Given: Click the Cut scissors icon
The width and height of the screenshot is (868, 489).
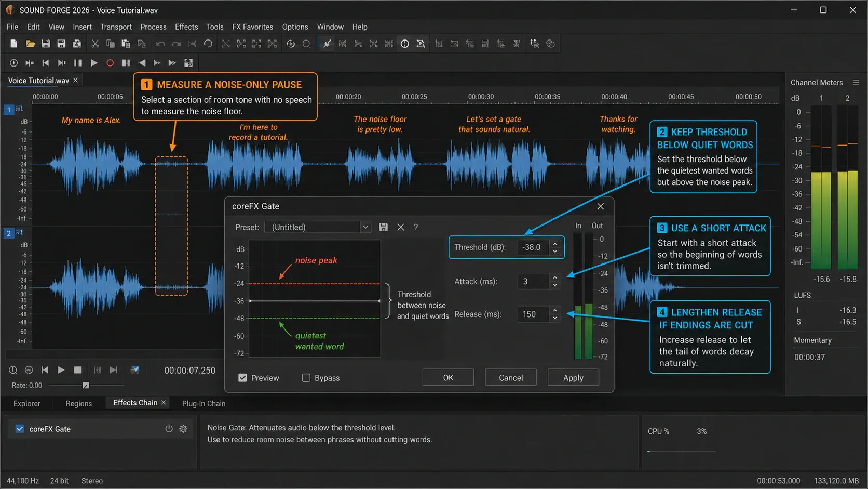Looking at the screenshot, I should (x=95, y=44).
